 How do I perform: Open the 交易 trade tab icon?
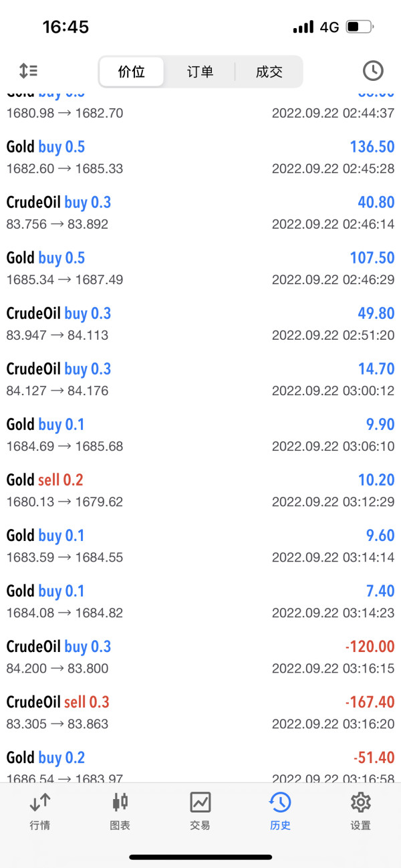click(x=200, y=802)
